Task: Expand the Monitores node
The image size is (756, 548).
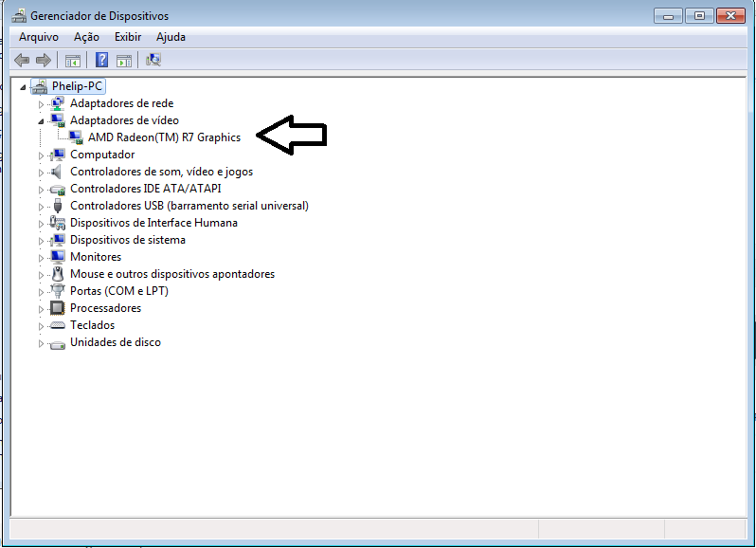Action: click(41, 258)
